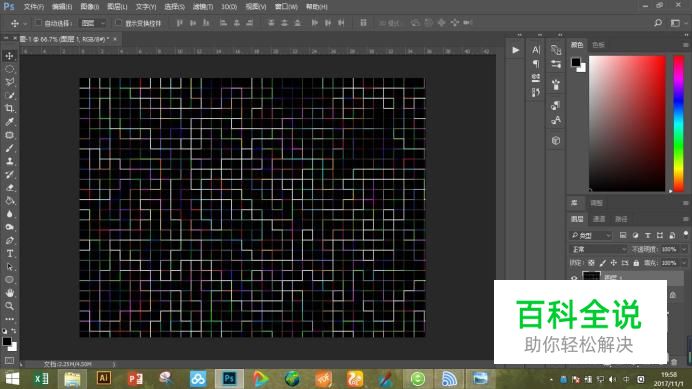Select the Hand tool
Image resolution: width=692 pixels, height=389 pixels.
(9, 293)
